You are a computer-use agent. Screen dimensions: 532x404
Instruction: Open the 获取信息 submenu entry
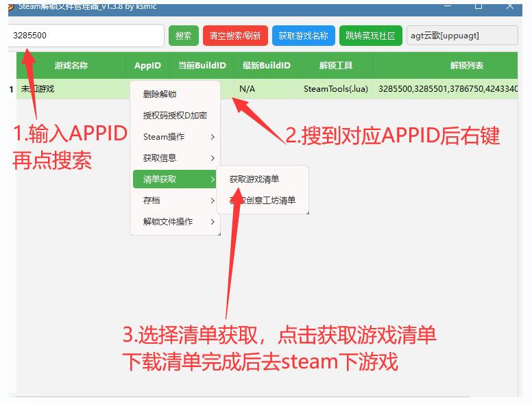(x=175, y=158)
